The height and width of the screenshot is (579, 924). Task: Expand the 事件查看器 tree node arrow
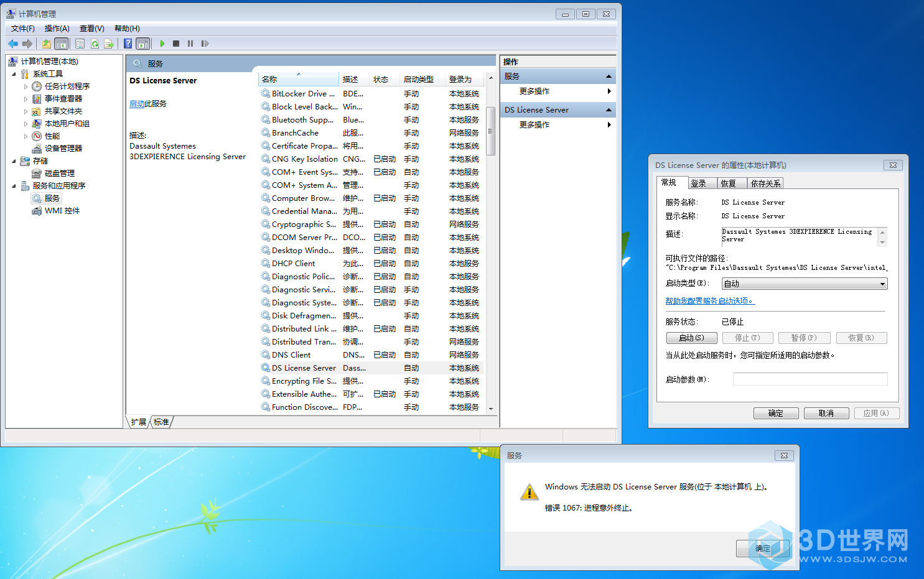coord(26,99)
